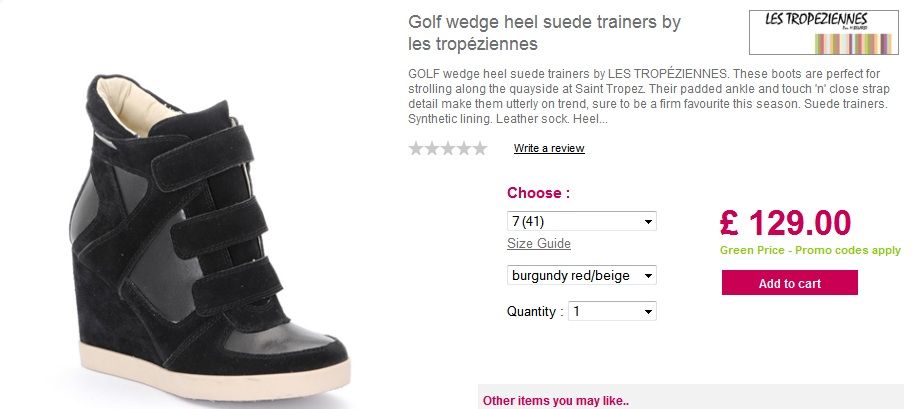Open the Size Guide link
912x409 pixels.
pos(539,243)
